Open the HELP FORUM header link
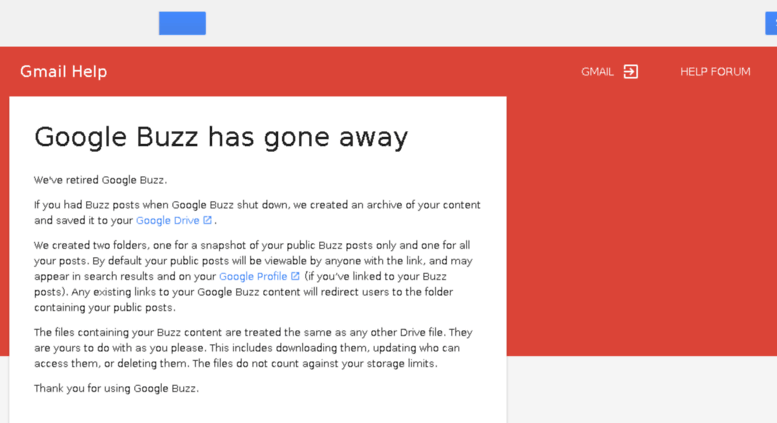The width and height of the screenshot is (777, 423). pyautogui.click(x=715, y=72)
